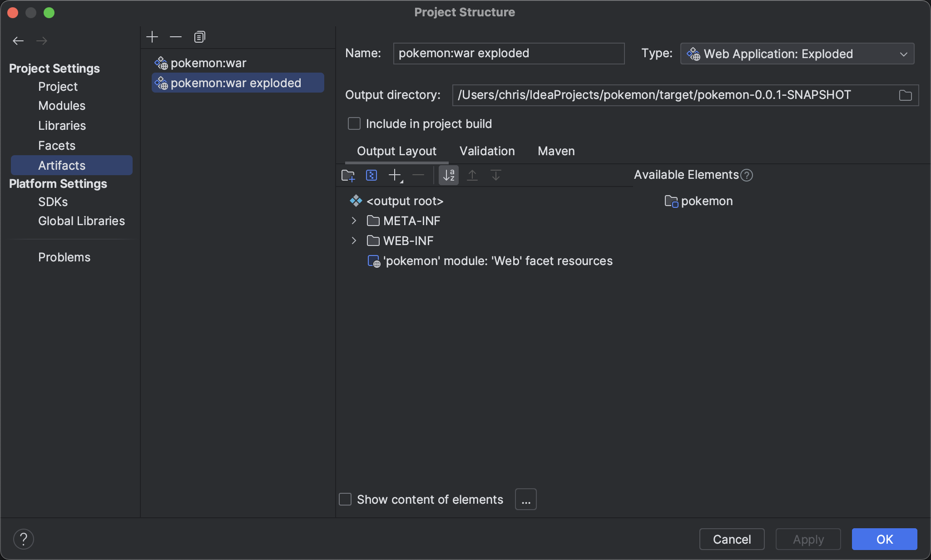Click the remove artifact minus icon
The image size is (931, 560).
coord(176,37)
